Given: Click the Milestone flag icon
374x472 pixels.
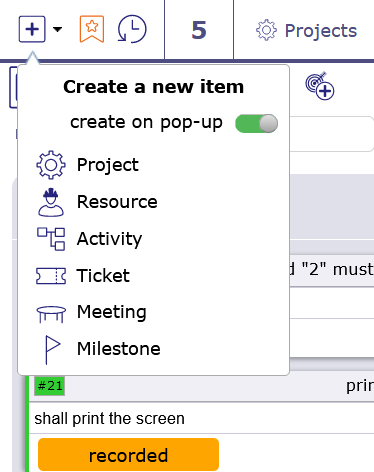Looking at the screenshot, I should coord(52,349).
